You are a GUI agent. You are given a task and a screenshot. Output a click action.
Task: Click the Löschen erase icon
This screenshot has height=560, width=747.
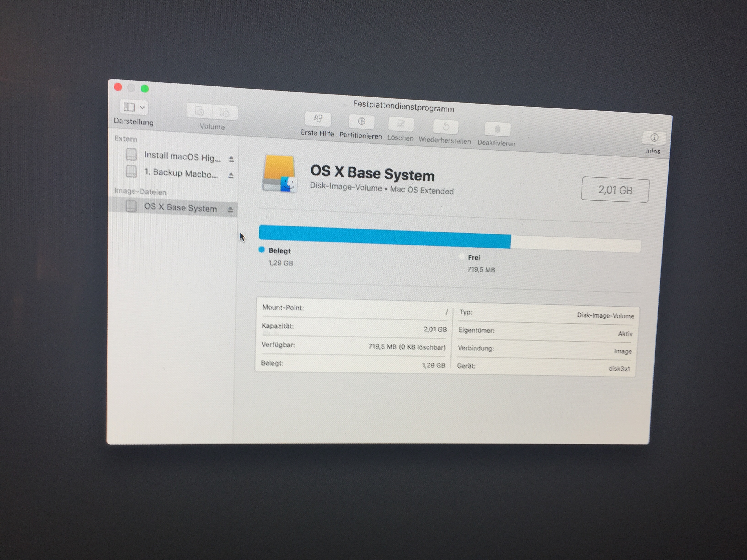coord(401,124)
